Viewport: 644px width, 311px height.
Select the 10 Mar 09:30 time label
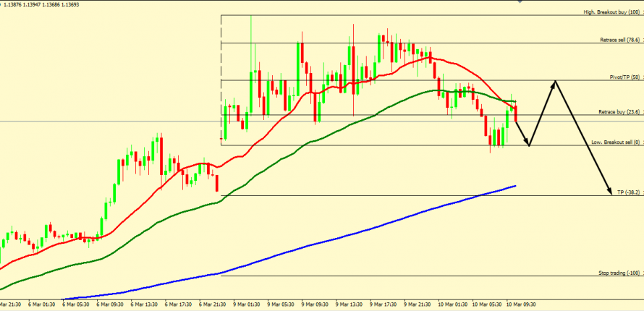520,304
